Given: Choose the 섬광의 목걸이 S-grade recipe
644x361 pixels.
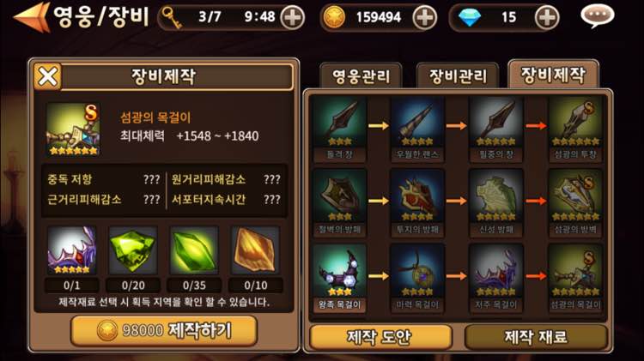Looking at the screenshot, I should 576,278.
